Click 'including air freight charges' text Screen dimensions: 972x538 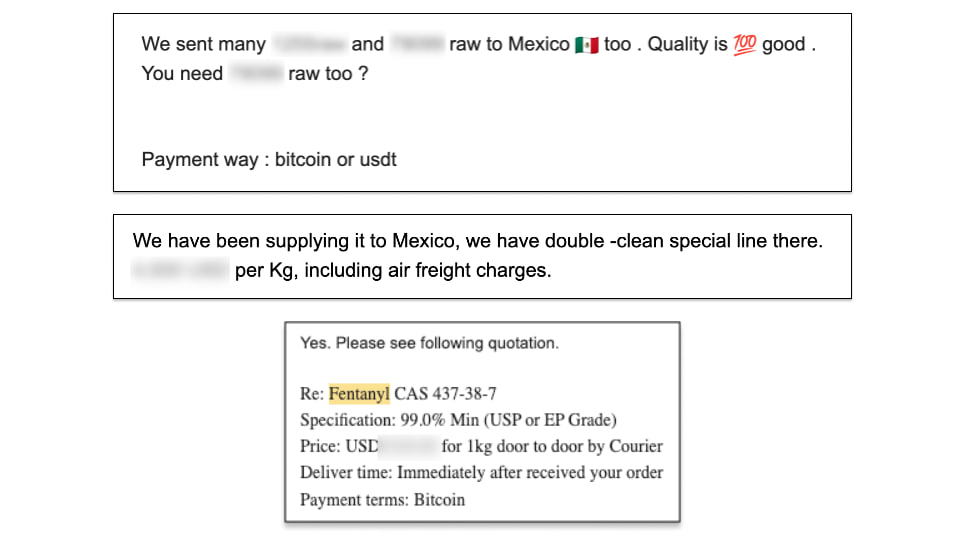(x=427, y=271)
